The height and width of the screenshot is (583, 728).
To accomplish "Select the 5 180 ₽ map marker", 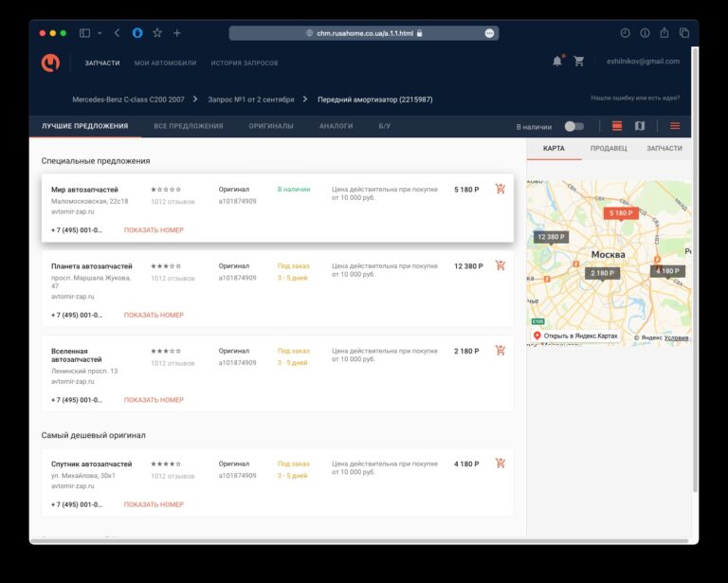I will pos(621,213).
